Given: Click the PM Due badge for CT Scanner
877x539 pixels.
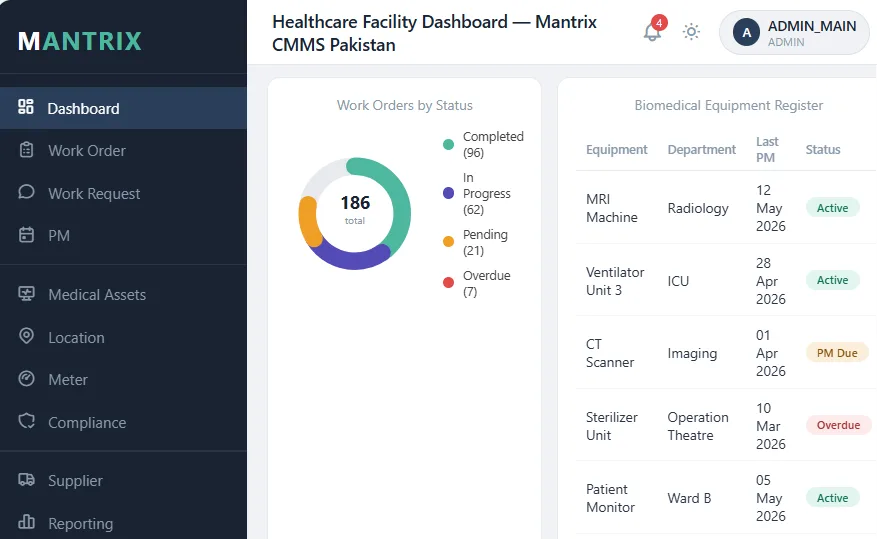Looking at the screenshot, I should [x=837, y=353].
